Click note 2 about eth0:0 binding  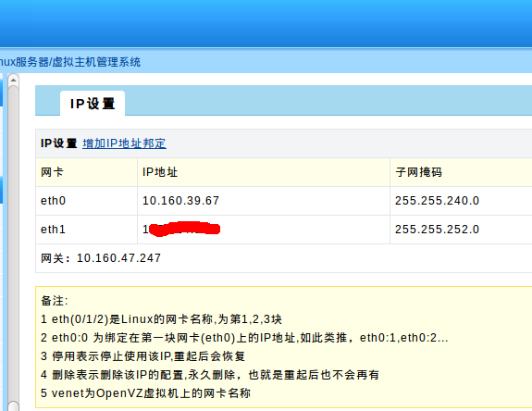[x=244, y=338]
